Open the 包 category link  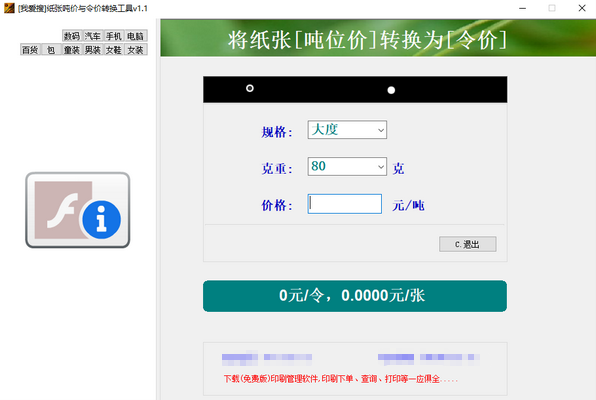click(51, 50)
